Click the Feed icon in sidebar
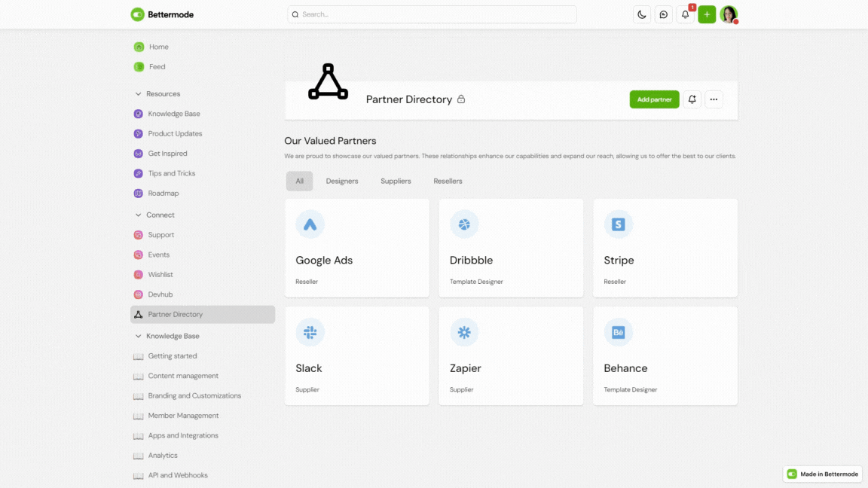 [139, 67]
